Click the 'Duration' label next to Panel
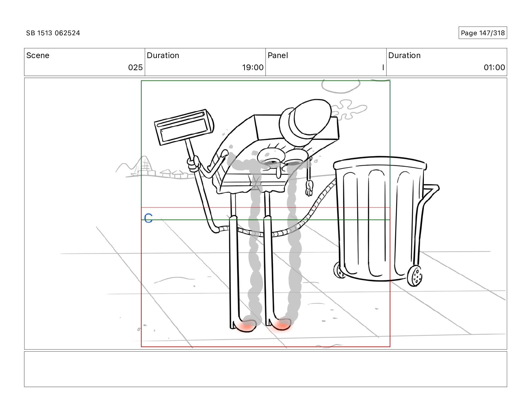Screen dimensions: 532x411 pyautogui.click(x=404, y=55)
